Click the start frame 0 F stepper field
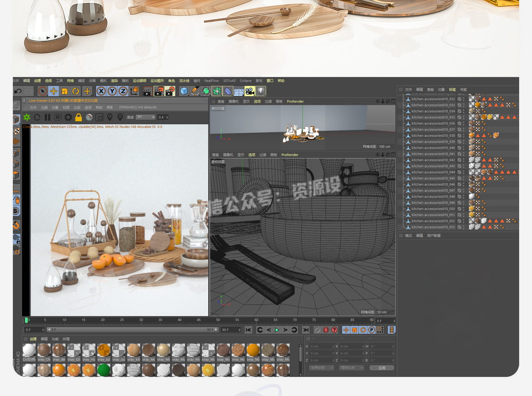Screen dimensions: 532x396 point(34,330)
